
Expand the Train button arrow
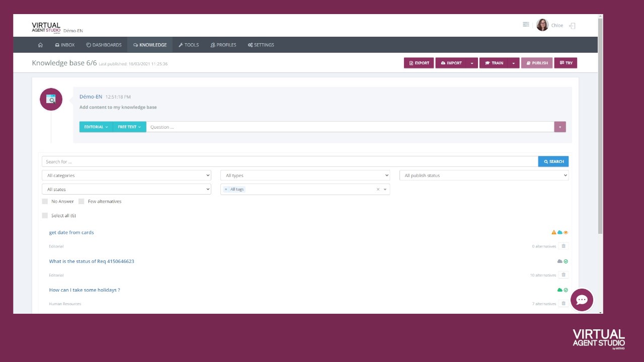514,63
